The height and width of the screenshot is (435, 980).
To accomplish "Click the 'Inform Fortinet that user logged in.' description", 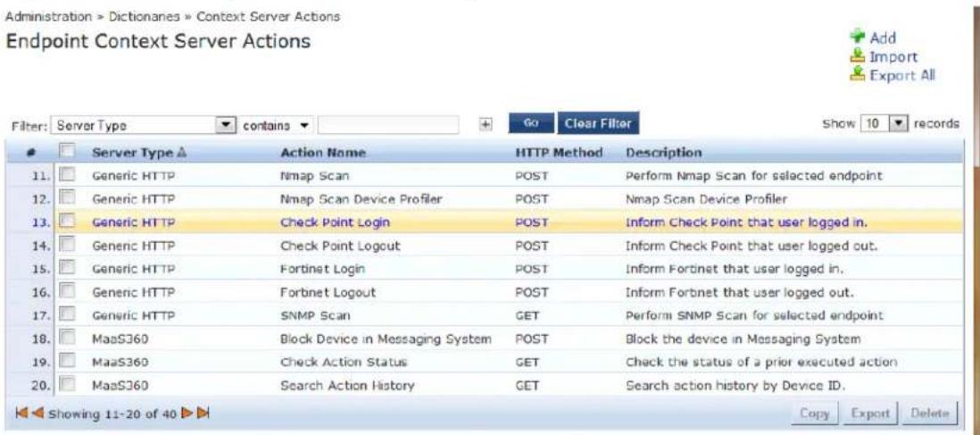I will tap(735, 269).
